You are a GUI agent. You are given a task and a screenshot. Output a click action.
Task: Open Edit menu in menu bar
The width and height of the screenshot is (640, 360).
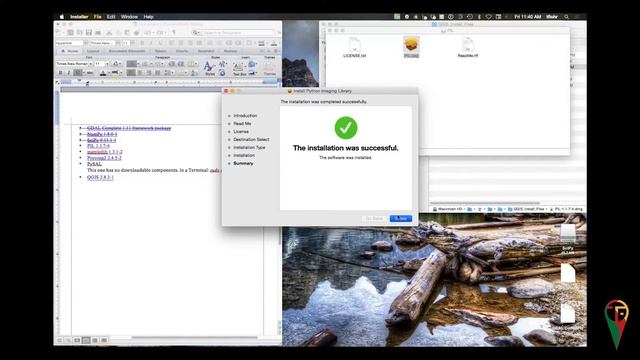click(x=111, y=17)
